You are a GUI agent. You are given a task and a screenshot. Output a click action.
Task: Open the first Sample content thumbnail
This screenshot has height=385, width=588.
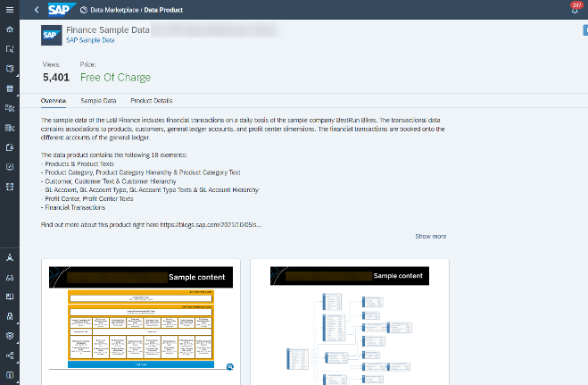click(141, 319)
